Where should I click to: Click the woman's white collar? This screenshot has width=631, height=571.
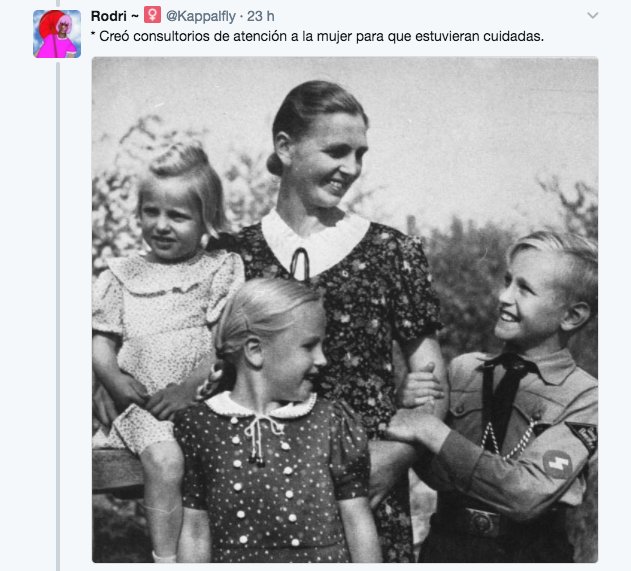click(x=316, y=243)
